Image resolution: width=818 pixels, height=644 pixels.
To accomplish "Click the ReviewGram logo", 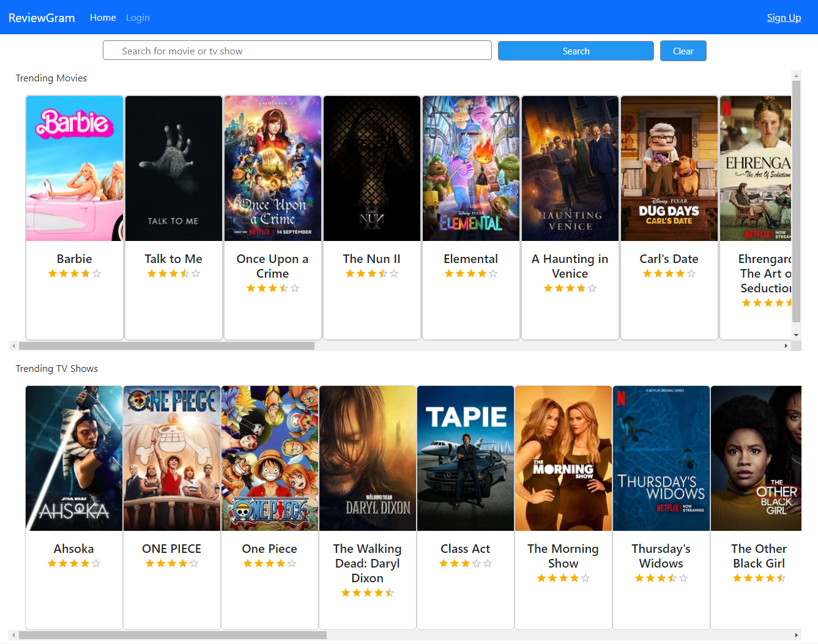I will coord(42,18).
